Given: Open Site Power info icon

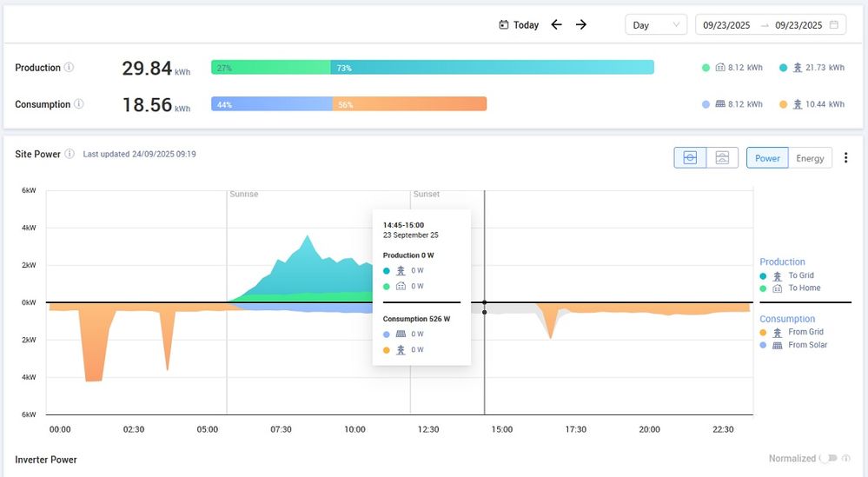Looking at the screenshot, I should coord(70,154).
